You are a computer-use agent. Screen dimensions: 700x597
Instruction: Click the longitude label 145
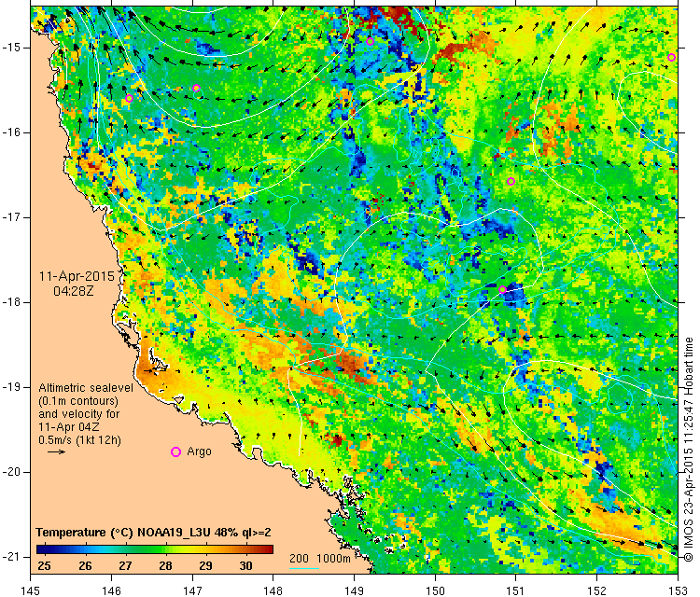pyautogui.click(x=31, y=590)
